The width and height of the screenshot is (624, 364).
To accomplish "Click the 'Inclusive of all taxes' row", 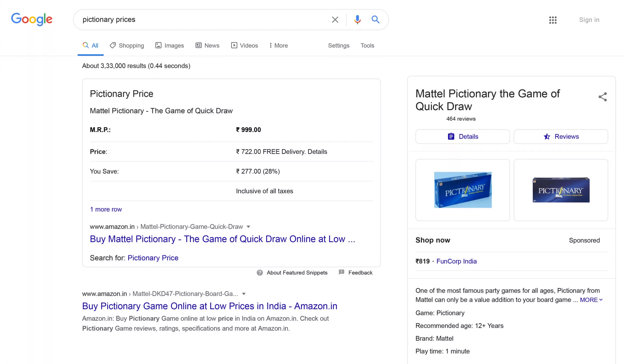I will (x=264, y=191).
